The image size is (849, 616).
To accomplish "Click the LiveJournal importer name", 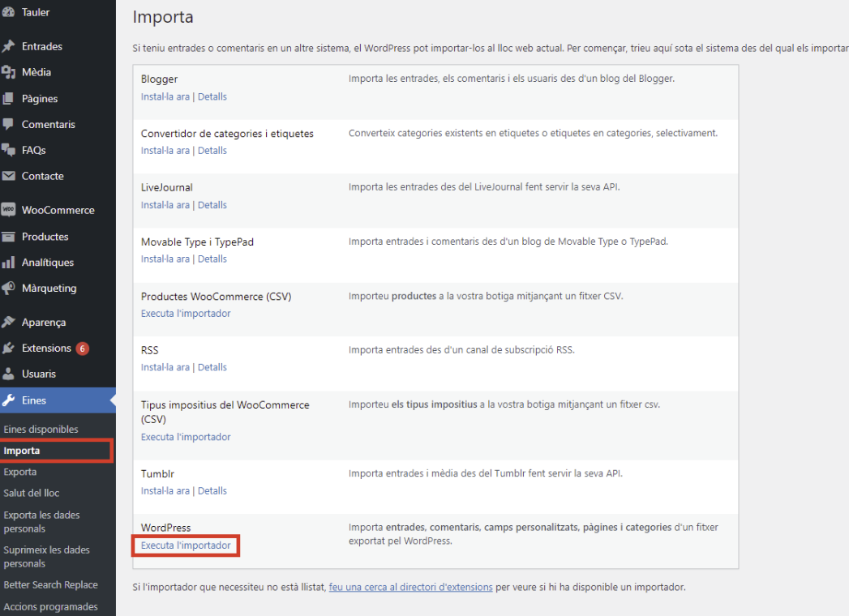I will click(x=167, y=187).
